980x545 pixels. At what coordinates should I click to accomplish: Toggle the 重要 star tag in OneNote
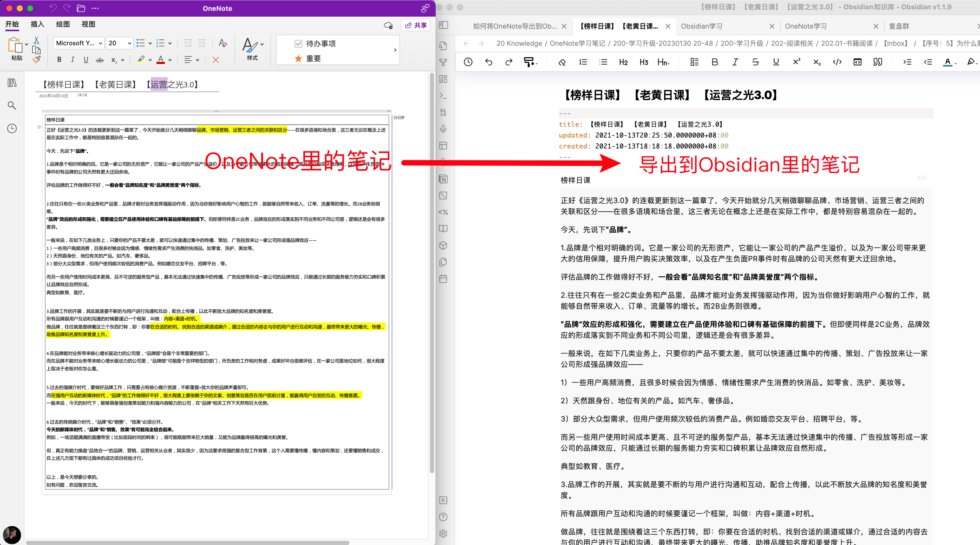pyautogui.click(x=298, y=59)
